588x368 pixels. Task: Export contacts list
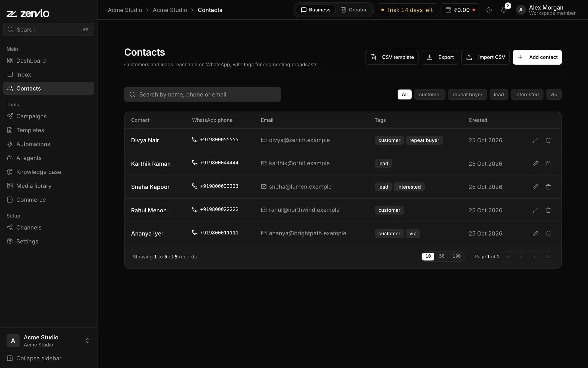[440, 57]
